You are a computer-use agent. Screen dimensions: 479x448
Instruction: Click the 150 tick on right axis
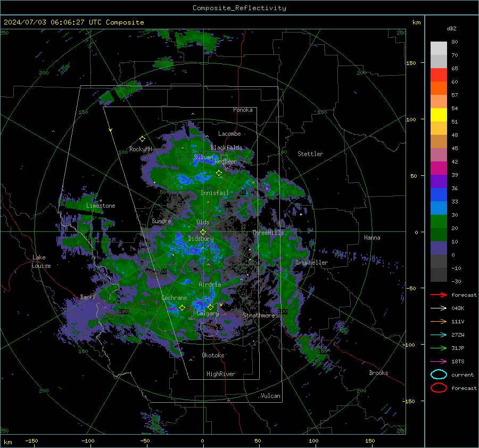411,63
